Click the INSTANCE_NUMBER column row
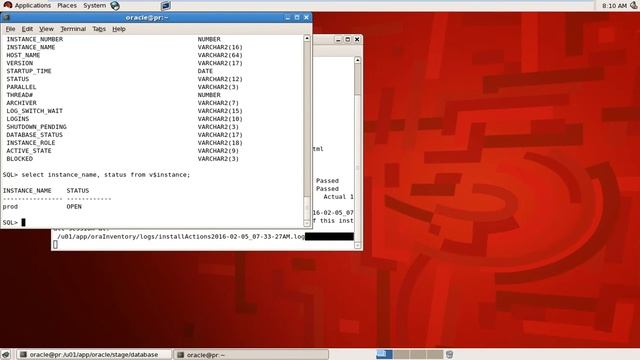Image resolution: width=640 pixels, height=360 pixels. pos(35,39)
